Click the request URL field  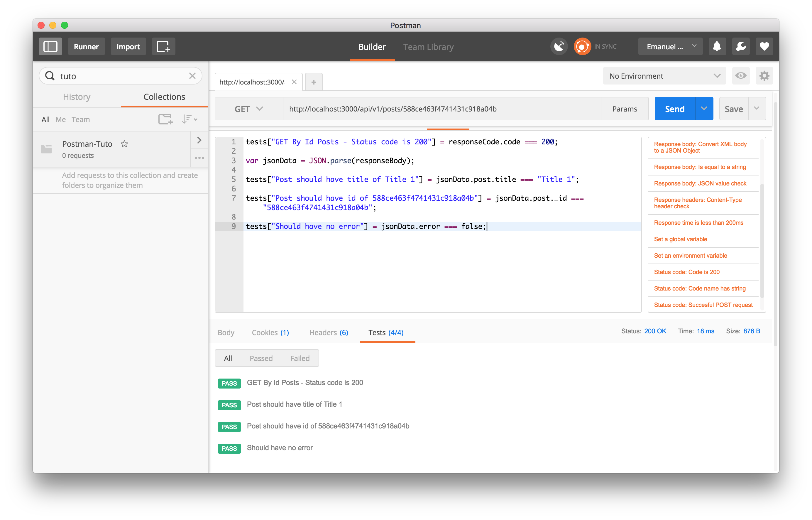[x=442, y=109]
